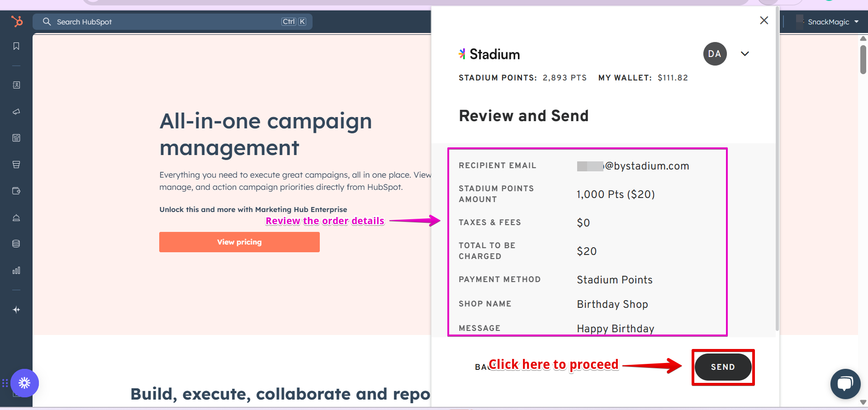Click the Birthday Shop value
This screenshot has width=868, height=410.
pos(612,304)
